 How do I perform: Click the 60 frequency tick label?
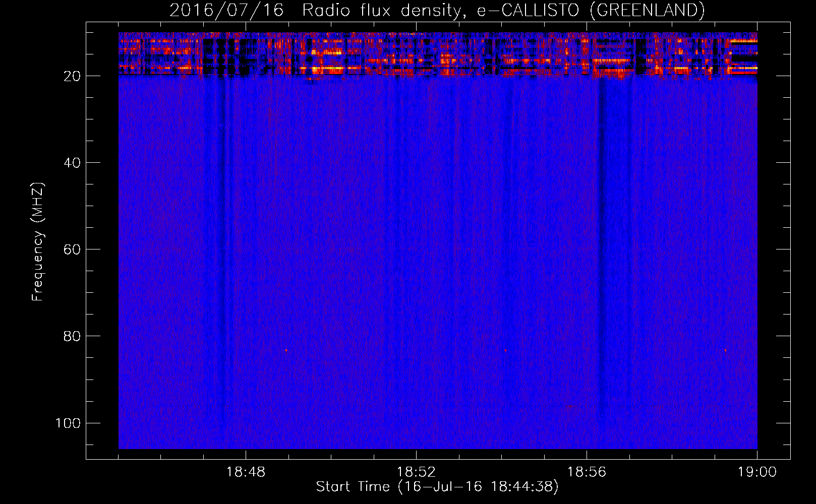tap(72, 249)
